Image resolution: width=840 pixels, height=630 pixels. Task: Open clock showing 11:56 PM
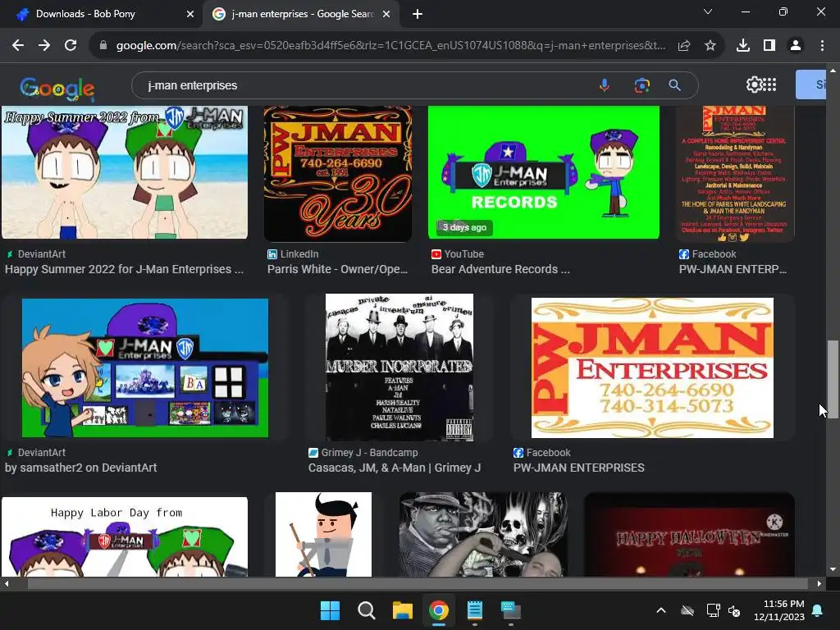778,610
